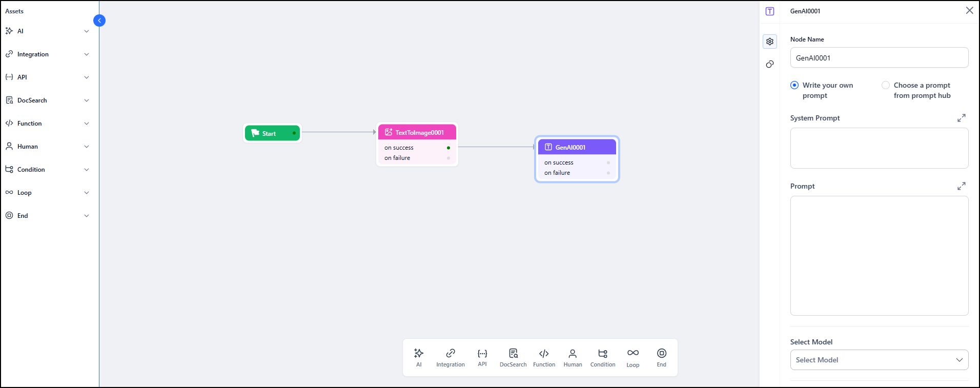Screen dimensions: 980x388
Task: Close the GenAI0001 properties panel
Action: click(969, 11)
